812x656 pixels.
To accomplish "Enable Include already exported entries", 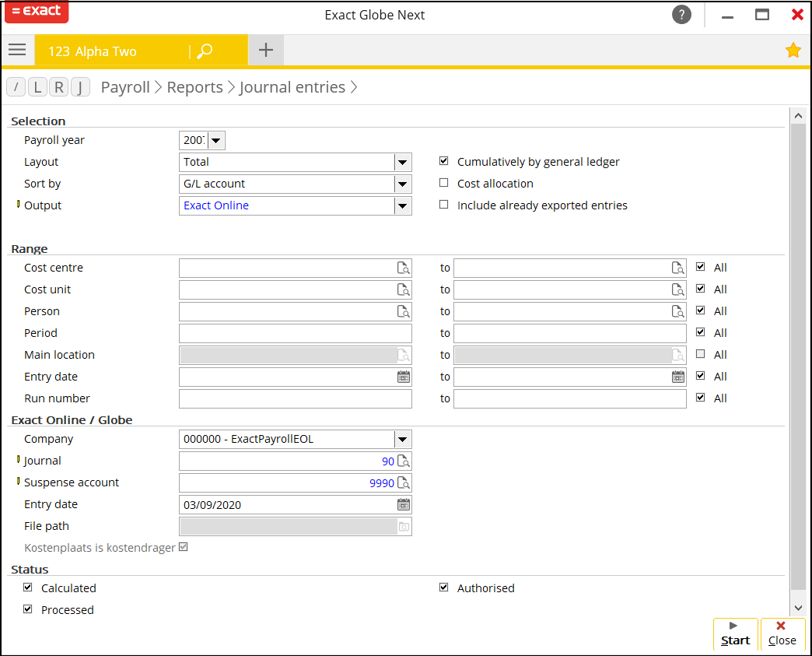I will click(x=444, y=205).
